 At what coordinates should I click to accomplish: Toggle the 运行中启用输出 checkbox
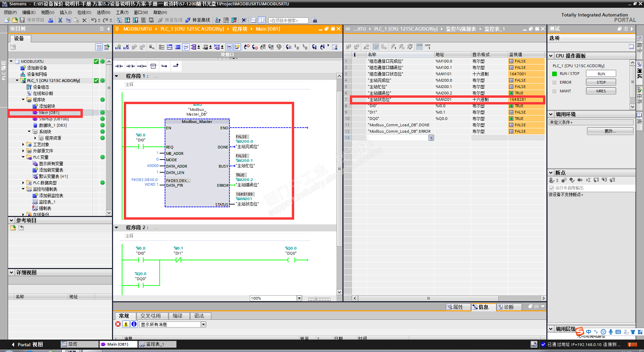tap(551, 188)
